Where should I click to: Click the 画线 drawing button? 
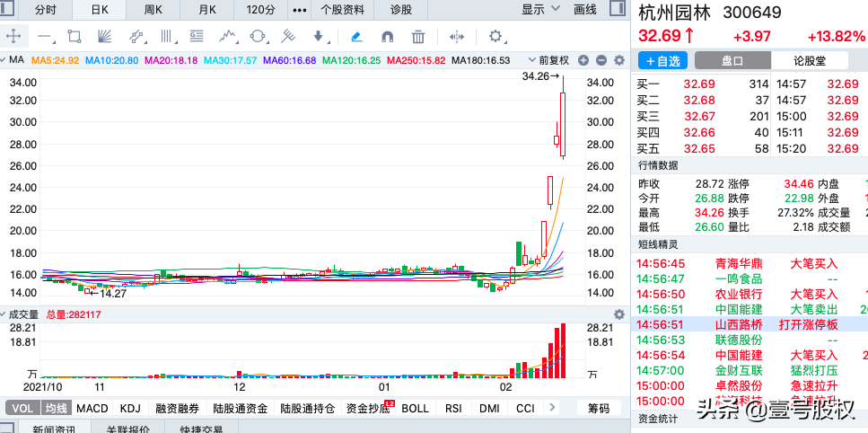(x=585, y=9)
